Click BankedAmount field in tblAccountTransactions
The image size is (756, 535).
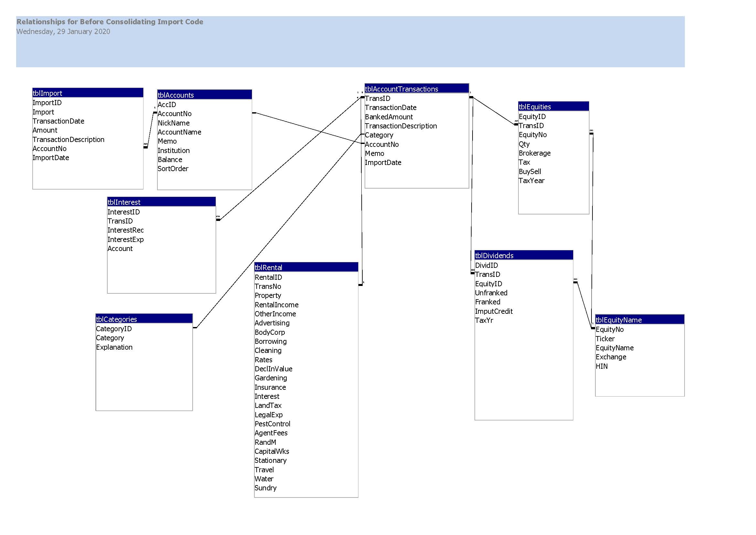tap(389, 117)
